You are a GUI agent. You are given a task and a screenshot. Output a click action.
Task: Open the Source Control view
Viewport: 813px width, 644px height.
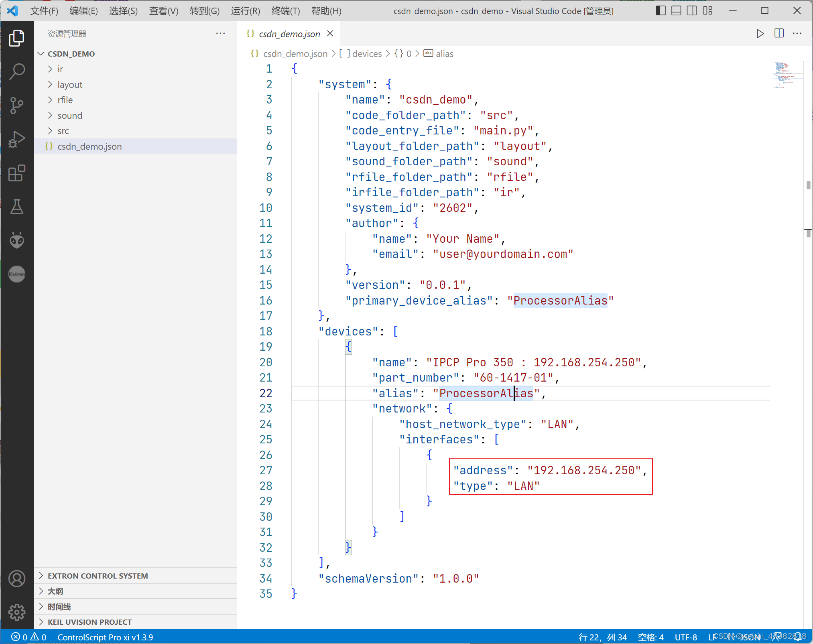point(17,106)
